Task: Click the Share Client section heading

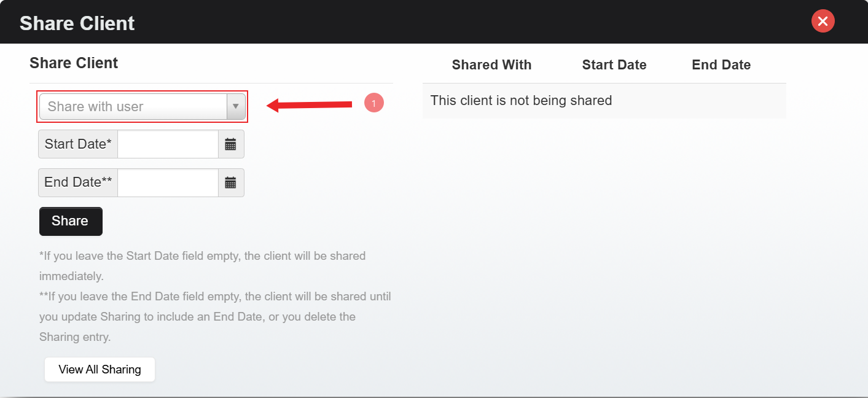Action: pos(74,63)
